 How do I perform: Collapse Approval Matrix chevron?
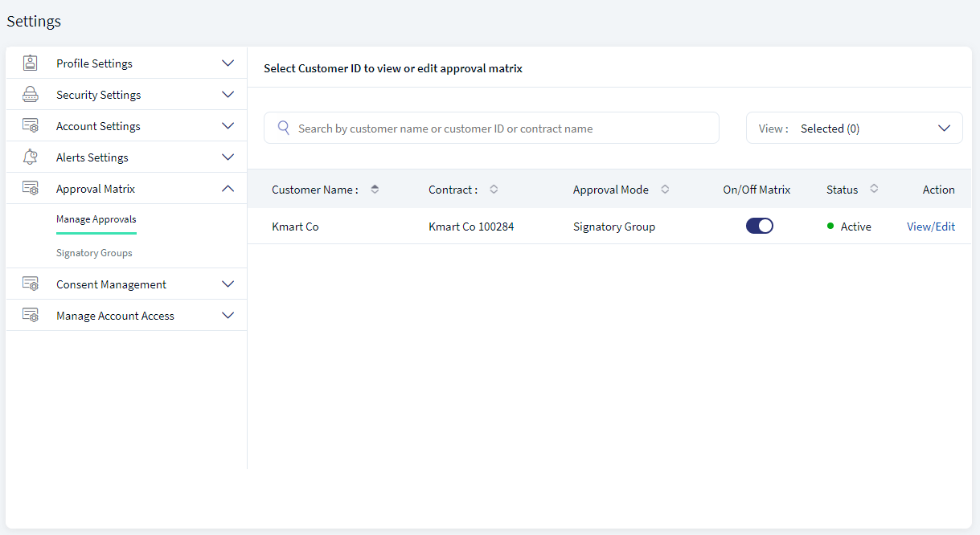point(228,188)
